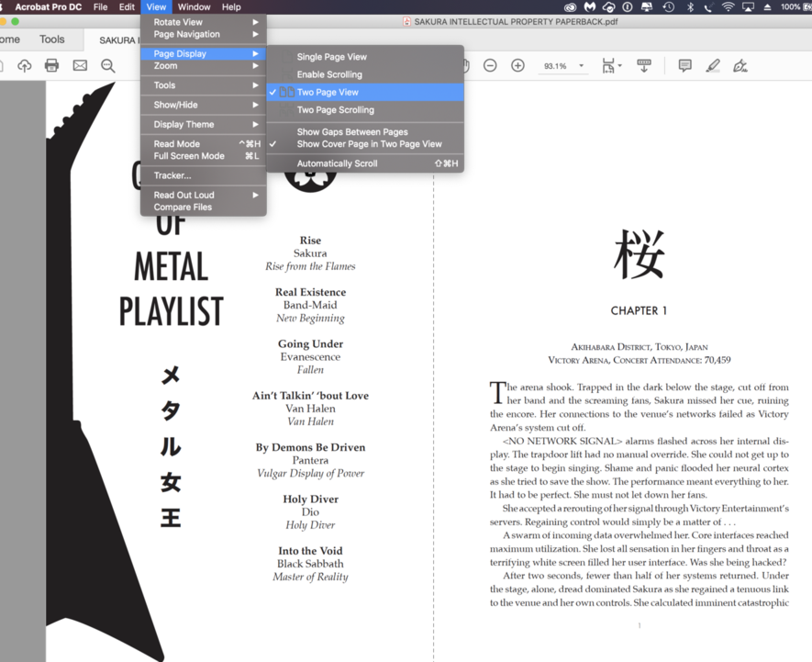Open the find text magnifier tool

(x=107, y=66)
